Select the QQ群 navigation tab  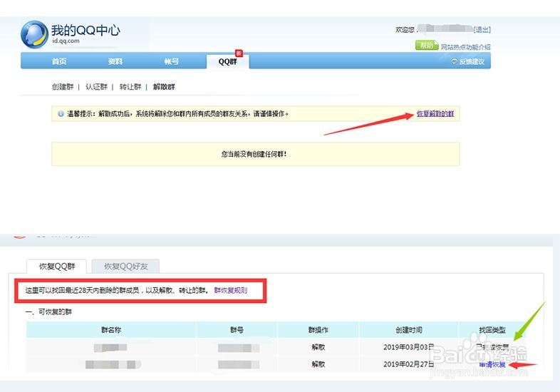(x=228, y=61)
